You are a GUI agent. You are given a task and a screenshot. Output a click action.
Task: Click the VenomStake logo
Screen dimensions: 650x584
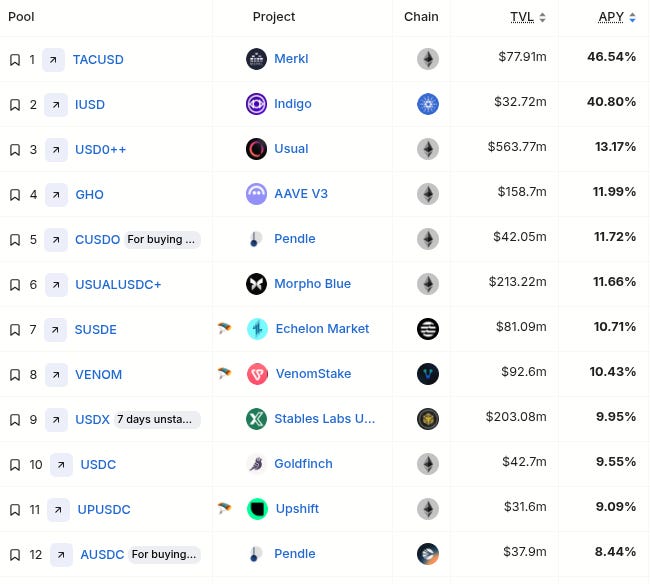coord(257,374)
